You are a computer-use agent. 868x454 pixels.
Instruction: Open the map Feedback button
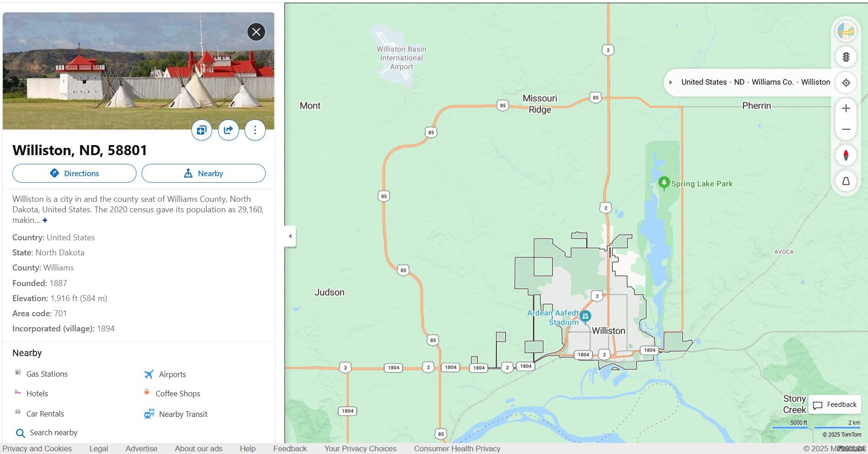pyautogui.click(x=835, y=405)
